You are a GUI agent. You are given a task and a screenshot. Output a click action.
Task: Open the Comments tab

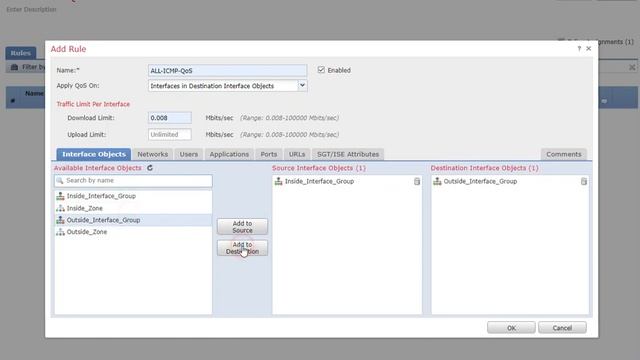click(x=564, y=154)
